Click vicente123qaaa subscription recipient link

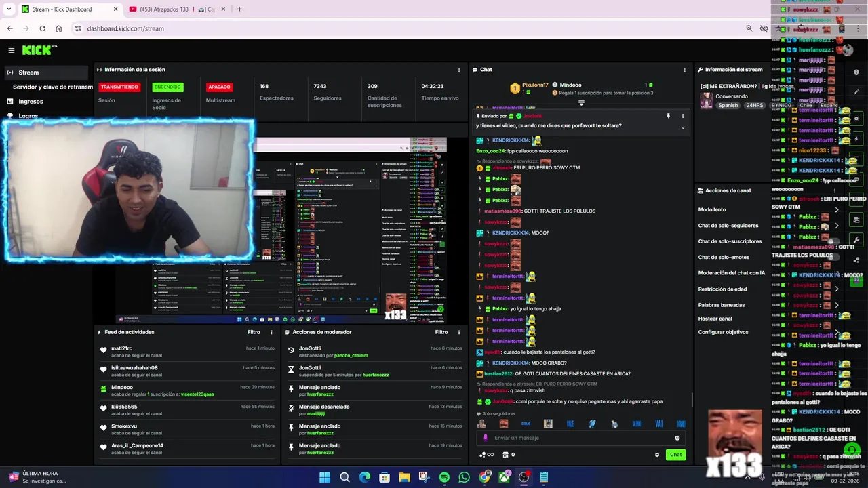[x=197, y=394]
